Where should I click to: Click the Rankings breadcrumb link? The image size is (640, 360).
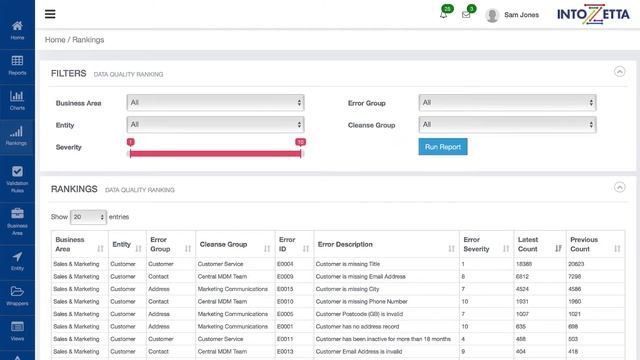[88, 40]
